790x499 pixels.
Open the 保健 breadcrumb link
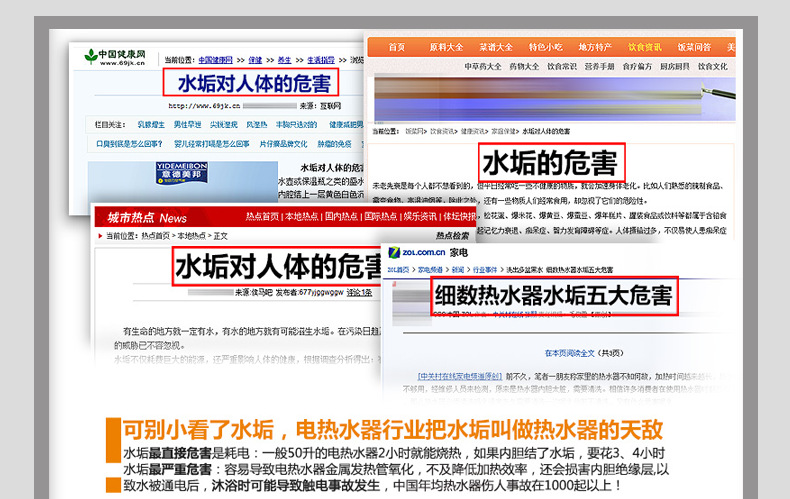[x=255, y=60]
